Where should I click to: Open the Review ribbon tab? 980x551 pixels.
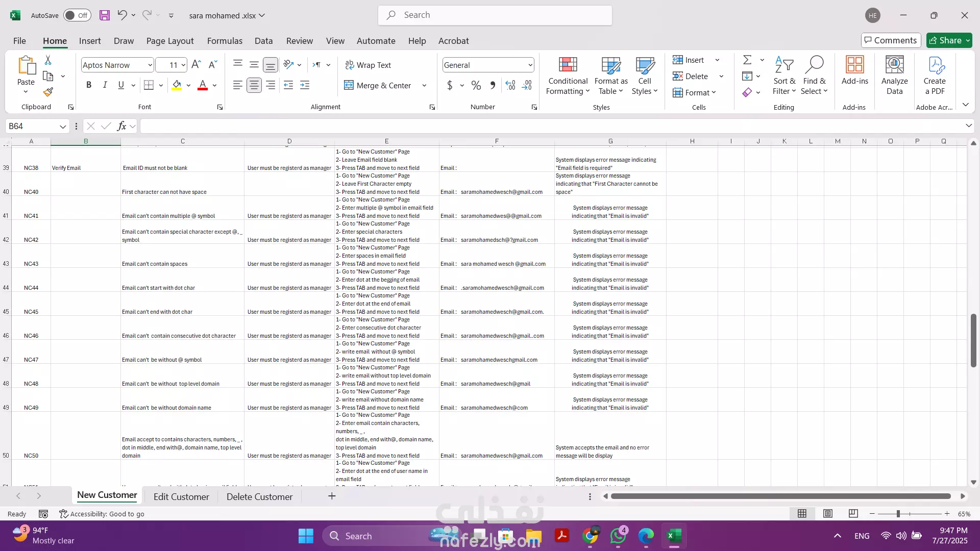tap(300, 41)
